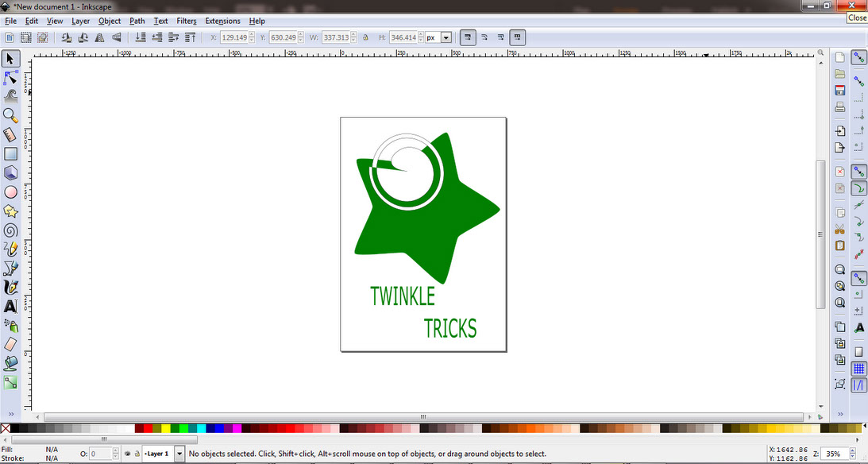
Task: Click the Open document folder icon
Action: pyautogui.click(x=839, y=74)
